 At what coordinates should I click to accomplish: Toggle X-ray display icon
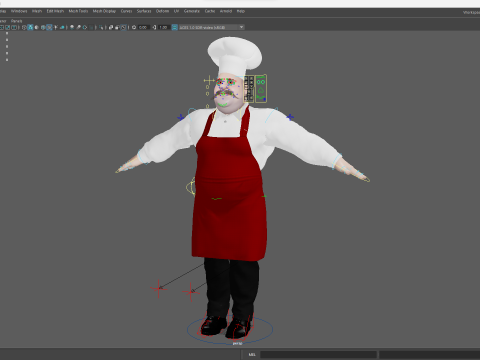111,27
